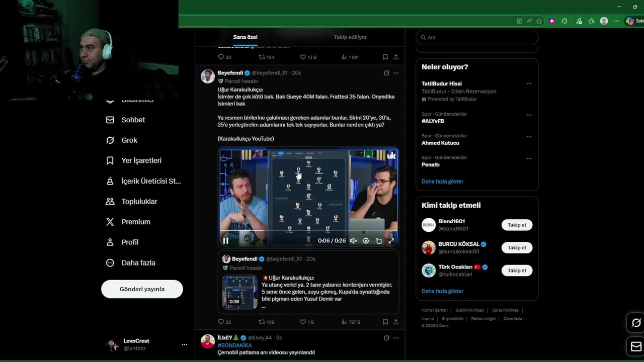Image resolution: width=644 pixels, height=362 pixels.
Task: Click the Gönderi yayınla button
Action: coord(142,289)
